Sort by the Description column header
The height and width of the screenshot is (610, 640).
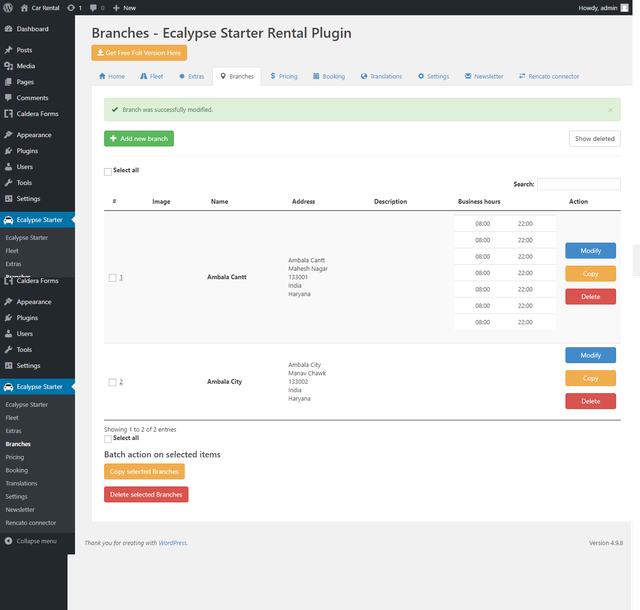(x=390, y=201)
